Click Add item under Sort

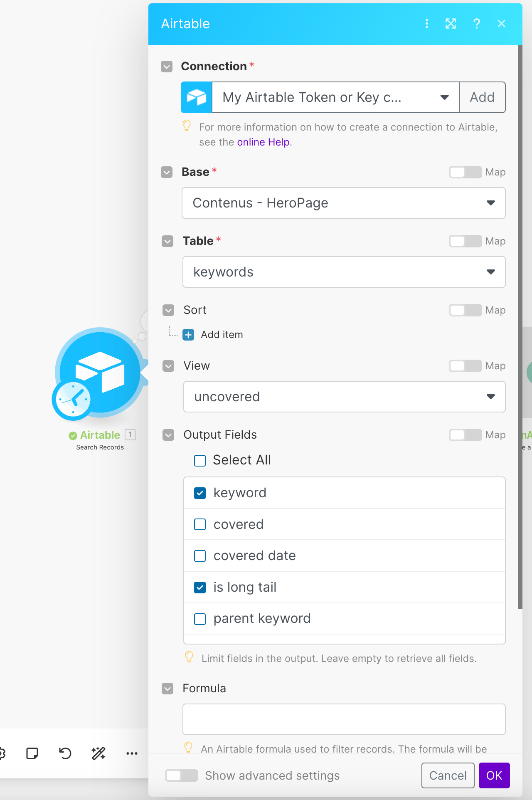click(222, 335)
